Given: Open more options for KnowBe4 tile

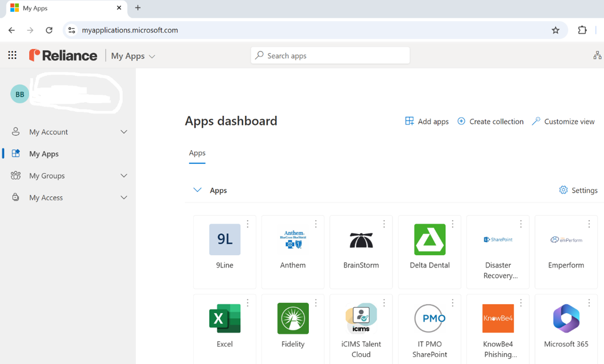Looking at the screenshot, I should (x=521, y=303).
